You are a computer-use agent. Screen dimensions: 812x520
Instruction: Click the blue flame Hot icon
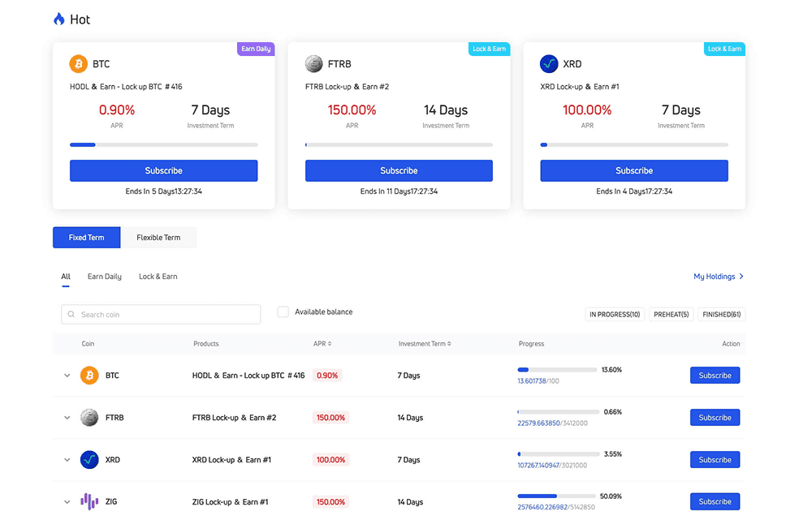coord(59,19)
